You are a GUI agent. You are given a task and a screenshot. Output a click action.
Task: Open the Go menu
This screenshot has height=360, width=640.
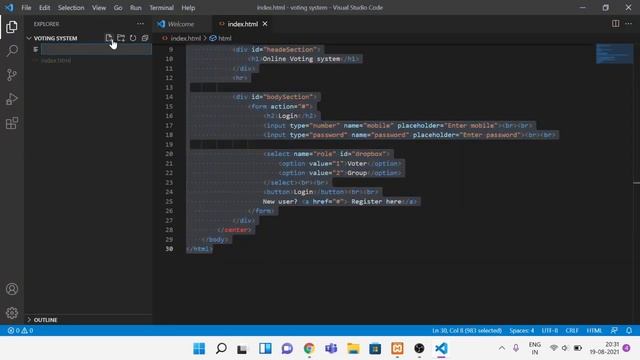118,8
